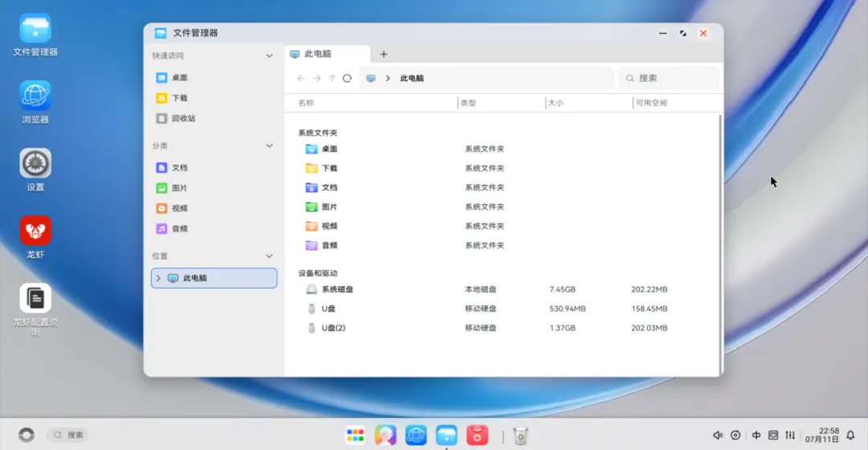Select the 图片 system folder row

[504, 207]
